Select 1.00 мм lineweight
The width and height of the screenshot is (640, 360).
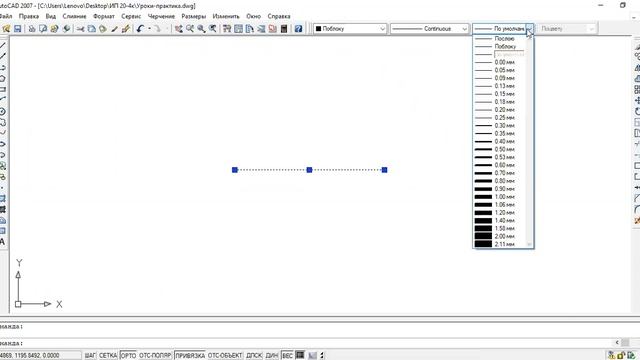click(x=500, y=197)
